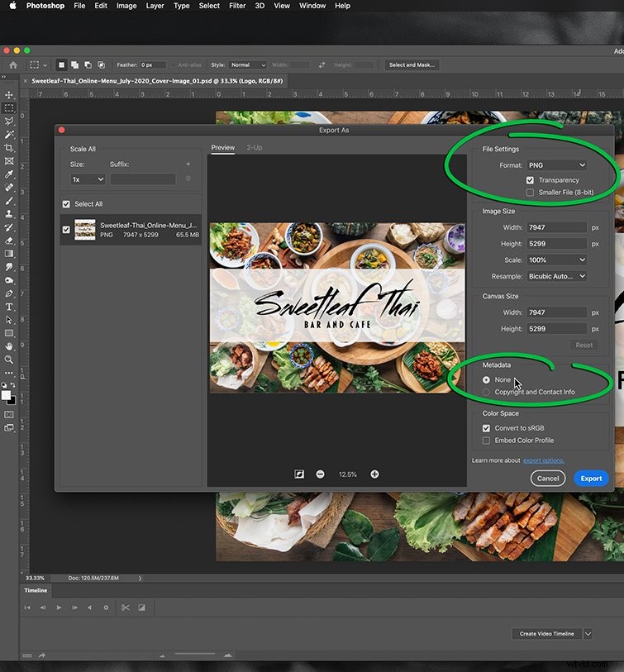This screenshot has height=672, width=624.
Task: Select Copyright and Contact Info metadata
Action: click(x=486, y=392)
